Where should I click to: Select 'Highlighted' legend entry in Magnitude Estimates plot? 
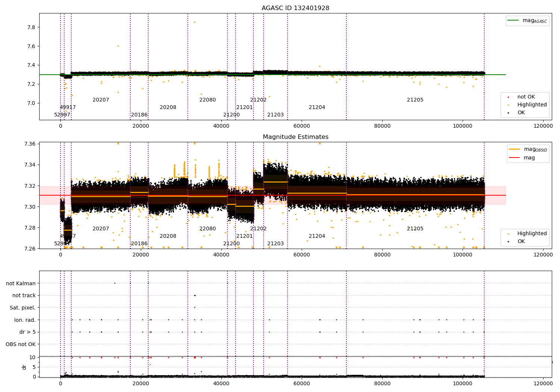(x=532, y=234)
